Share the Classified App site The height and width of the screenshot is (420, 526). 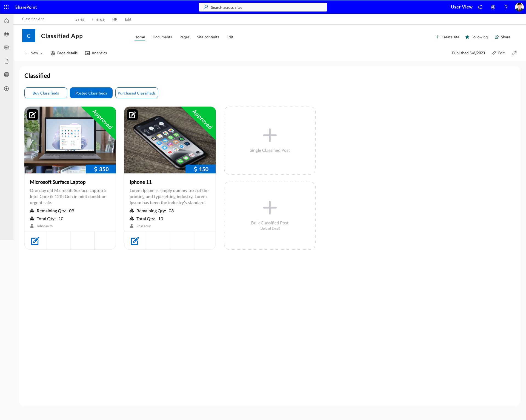point(502,37)
